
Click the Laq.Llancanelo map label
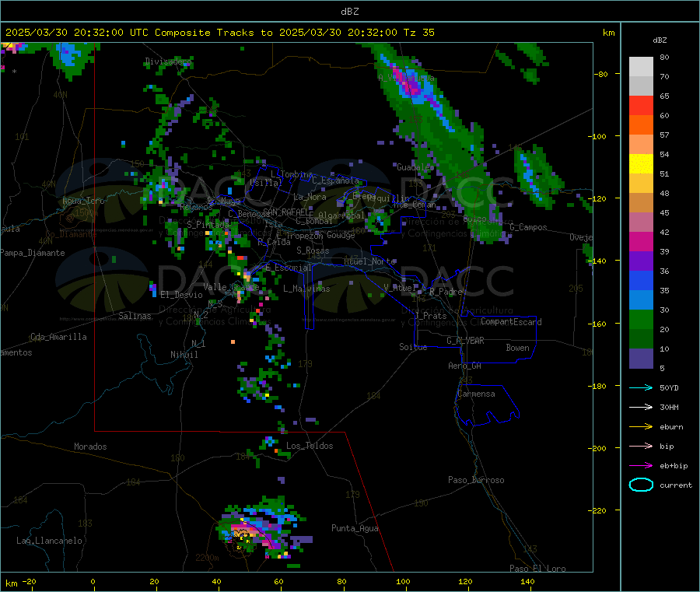pos(49,541)
